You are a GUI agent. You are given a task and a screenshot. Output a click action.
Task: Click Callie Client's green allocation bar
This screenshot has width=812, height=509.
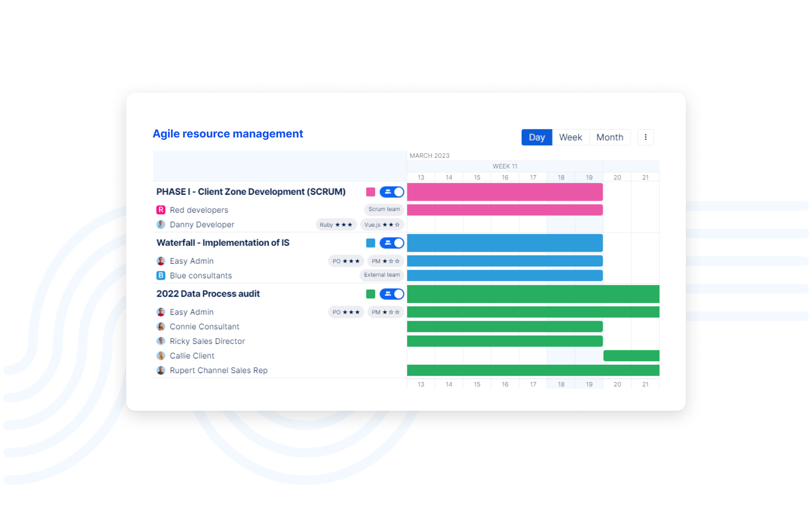pyautogui.click(x=631, y=356)
